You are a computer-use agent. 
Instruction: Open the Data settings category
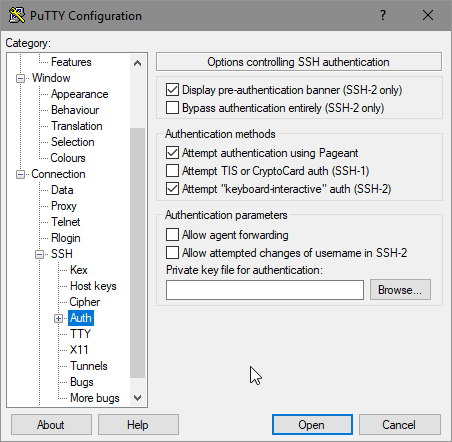tap(62, 190)
